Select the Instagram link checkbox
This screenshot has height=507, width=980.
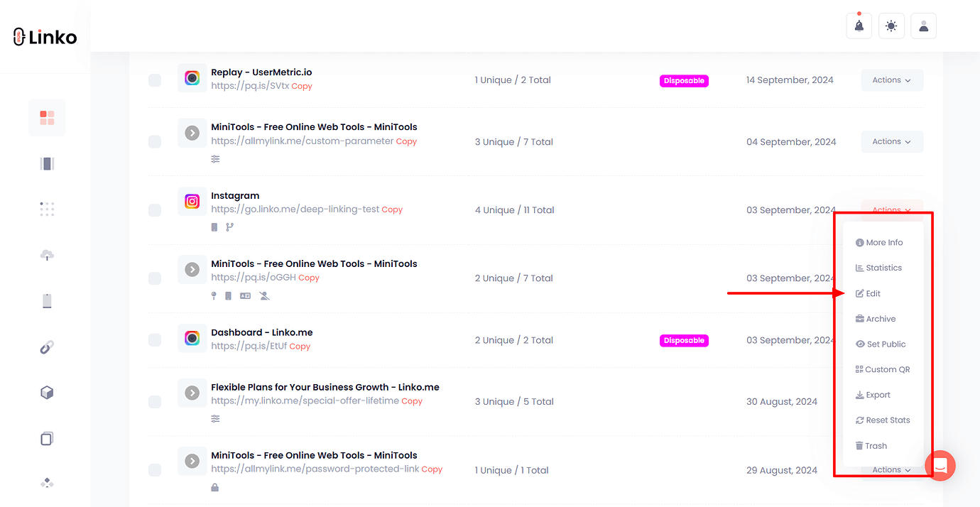155,210
